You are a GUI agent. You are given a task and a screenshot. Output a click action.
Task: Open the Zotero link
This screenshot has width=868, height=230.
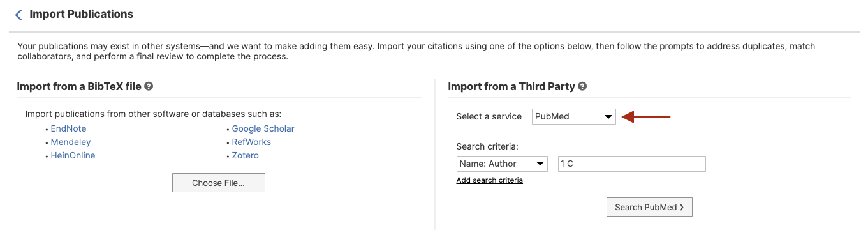click(x=246, y=155)
